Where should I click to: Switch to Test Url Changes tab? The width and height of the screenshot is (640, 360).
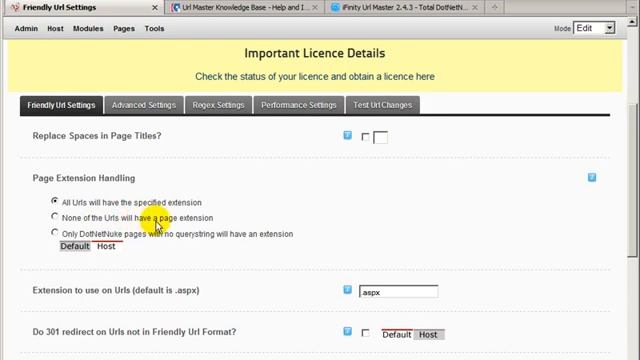[x=382, y=105]
